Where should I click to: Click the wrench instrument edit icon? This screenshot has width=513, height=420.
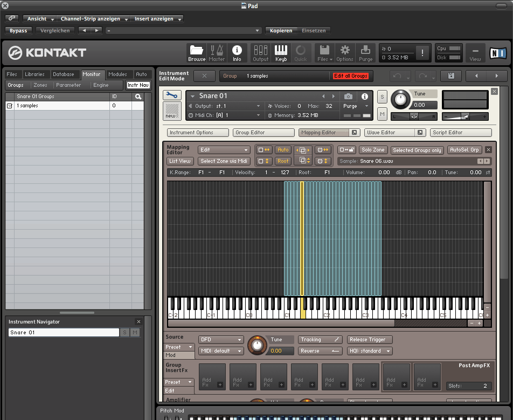[172, 95]
